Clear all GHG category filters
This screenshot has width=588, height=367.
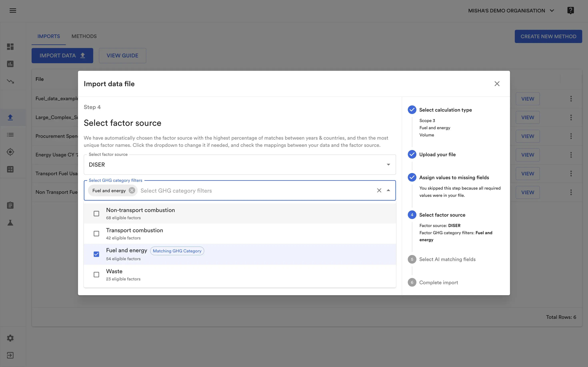pyautogui.click(x=379, y=191)
